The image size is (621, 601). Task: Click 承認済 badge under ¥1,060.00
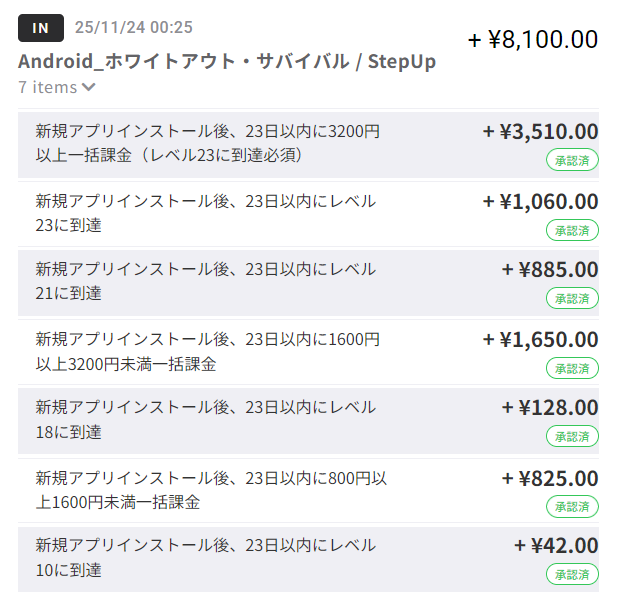(572, 229)
